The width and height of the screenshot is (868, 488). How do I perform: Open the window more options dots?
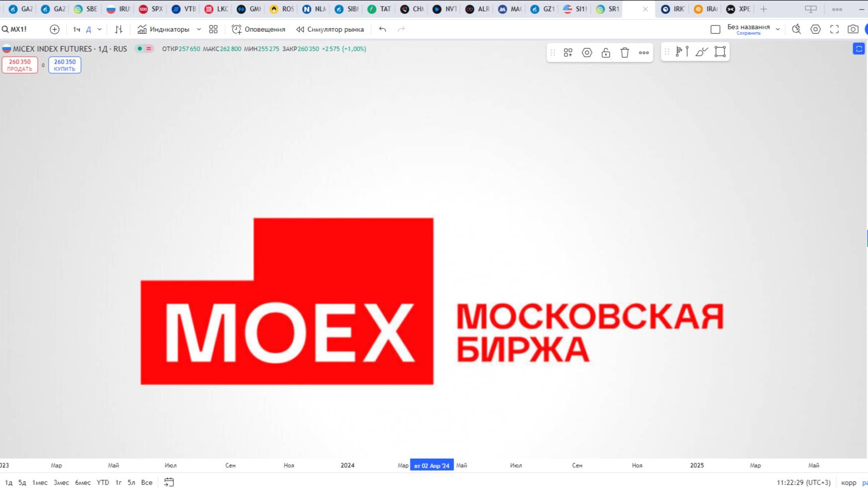(x=837, y=9)
